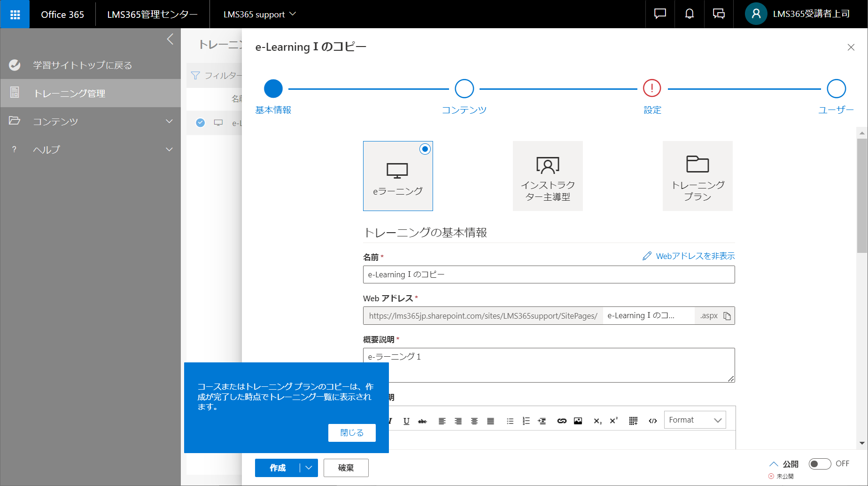This screenshot has height=486, width=868.
Task: Click the notifications bell icon
Action: [689, 14]
